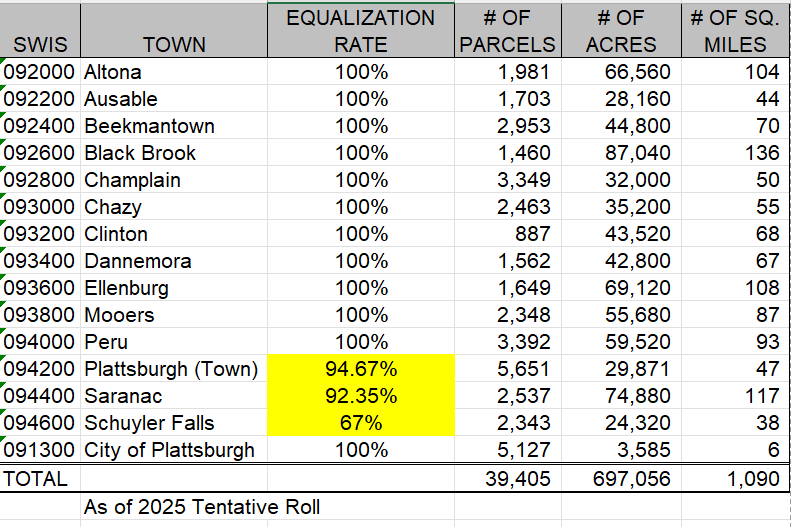Screen dimensions: 791x527
Task: Select yellow 94.67% equalization rate cell
Action: click(361, 370)
